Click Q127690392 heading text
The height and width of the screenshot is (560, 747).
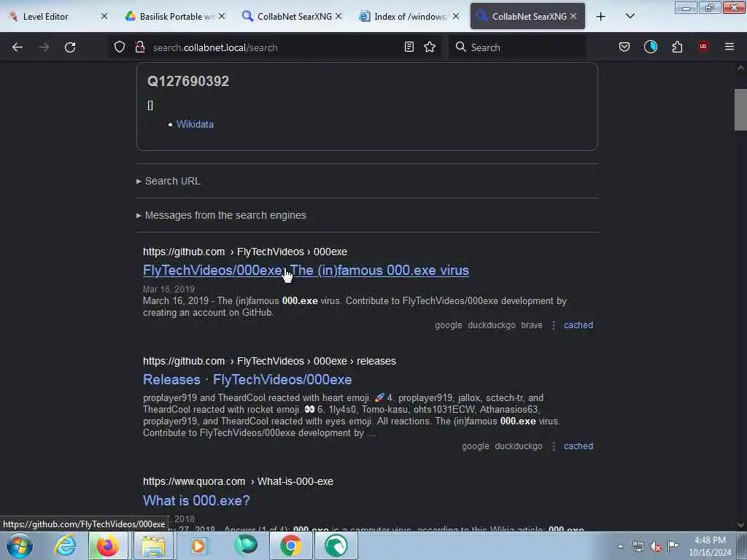tap(188, 82)
